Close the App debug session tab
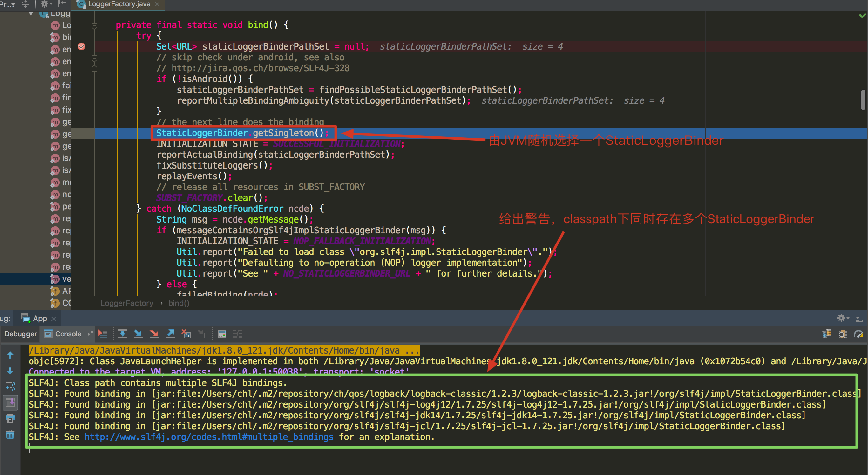The height and width of the screenshot is (475, 868). pyautogui.click(x=54, y=319)
